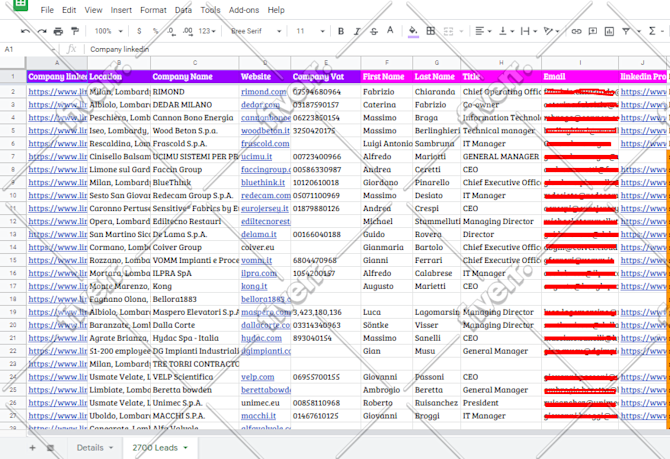Open the Data menu
The image size is (670, 459).
click(183, 10)
